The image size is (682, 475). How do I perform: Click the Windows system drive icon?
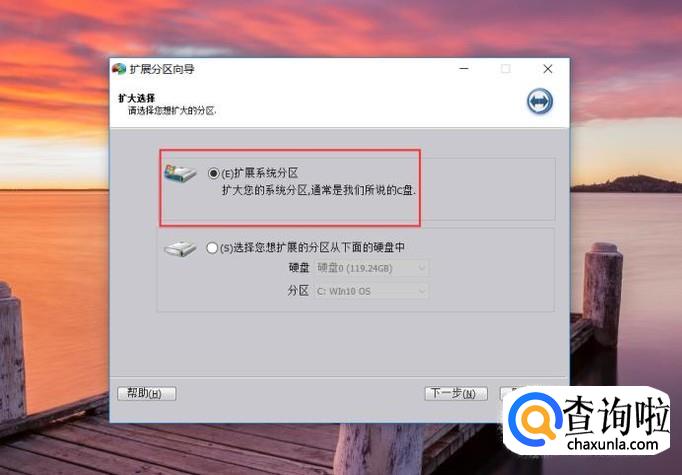pyautogui.click(x=180, y=173)
